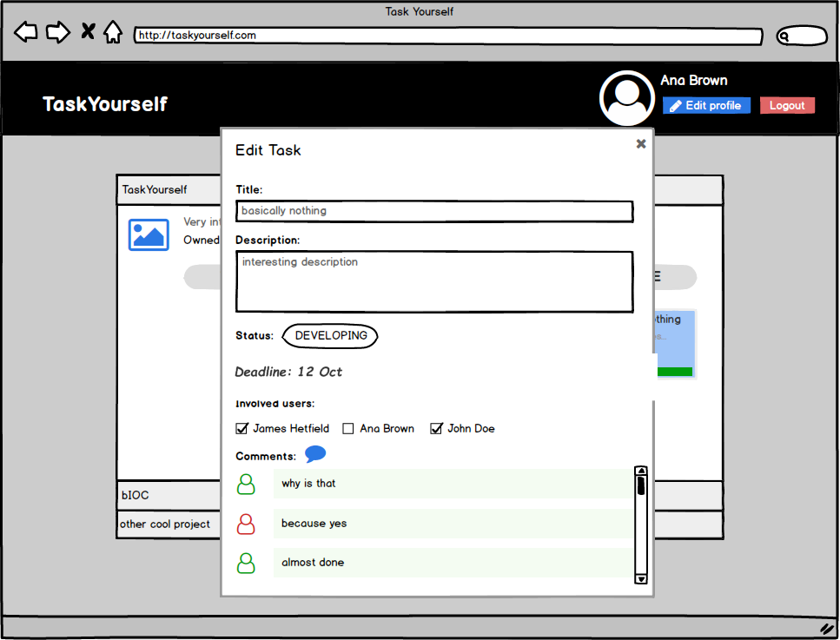This screenshot has width=840, height=640.
Task: Click the Edit profile button
Action: [x=706, y=105]
